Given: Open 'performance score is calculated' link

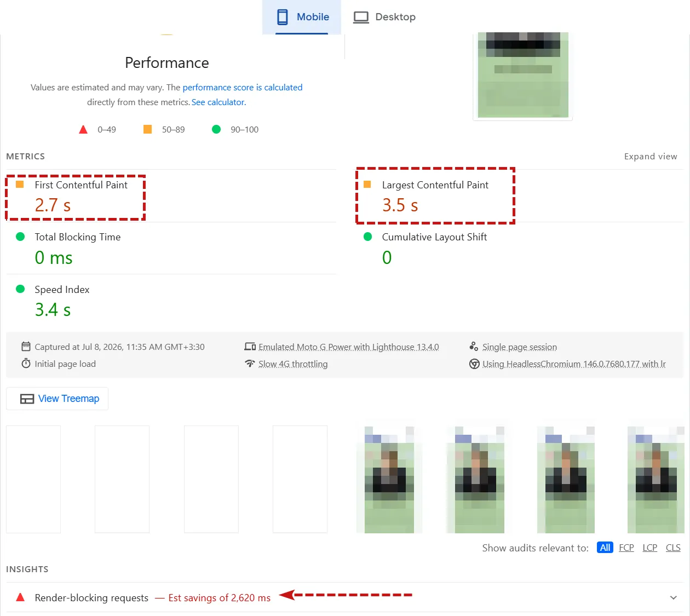Looking at the screenshot, I should click(x=243, y=87).
